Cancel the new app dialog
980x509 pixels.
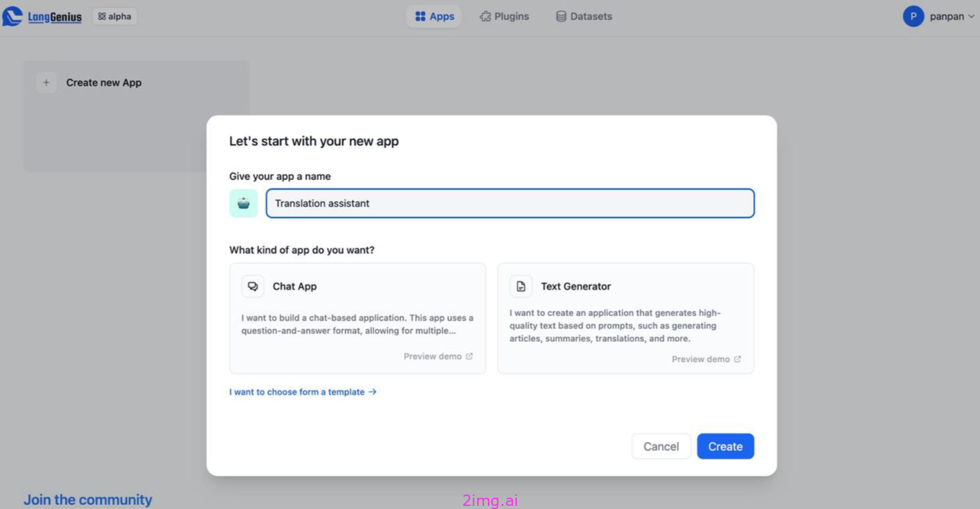[661, 446]
